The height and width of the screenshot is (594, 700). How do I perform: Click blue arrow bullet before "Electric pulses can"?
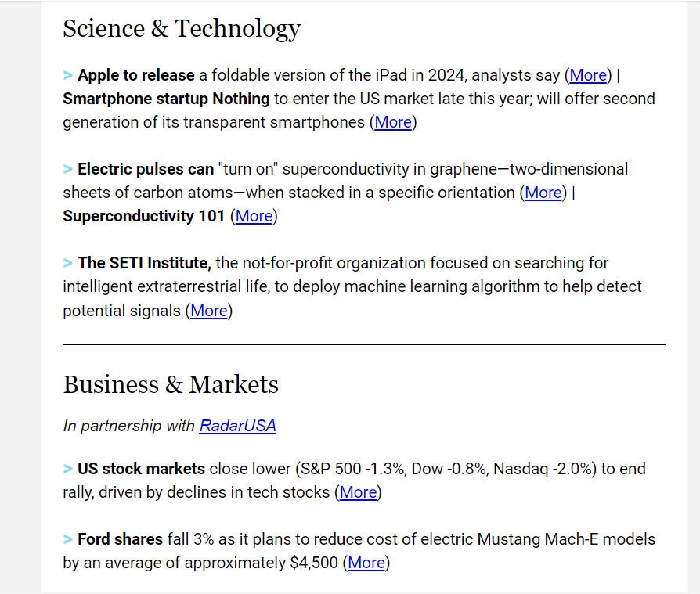point(68,169)
